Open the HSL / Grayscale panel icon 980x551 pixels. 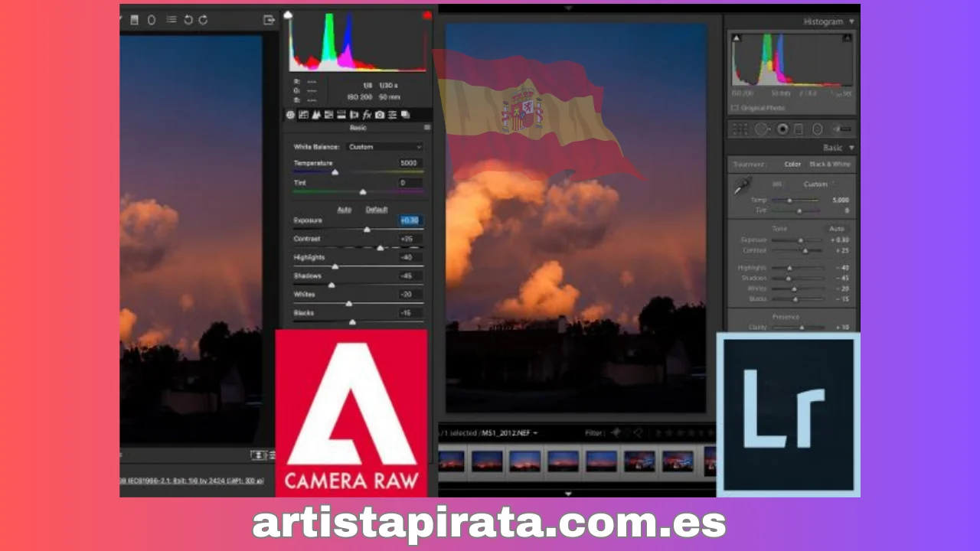(328, 115)
